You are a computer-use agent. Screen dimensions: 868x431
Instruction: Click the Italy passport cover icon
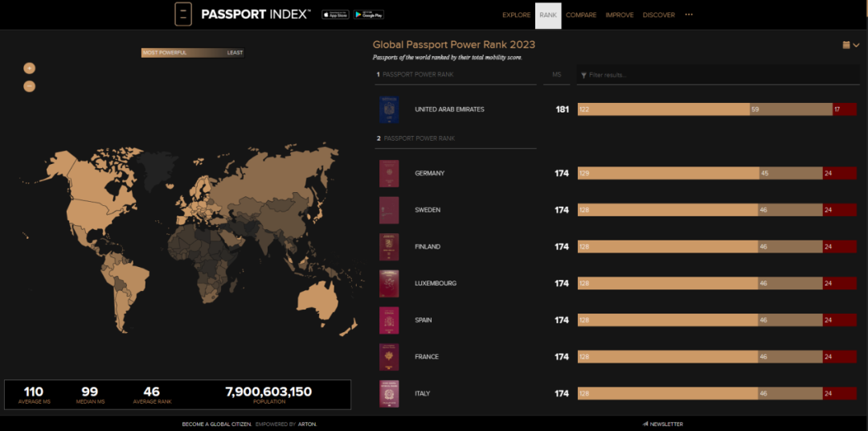(x=389, y=393)
